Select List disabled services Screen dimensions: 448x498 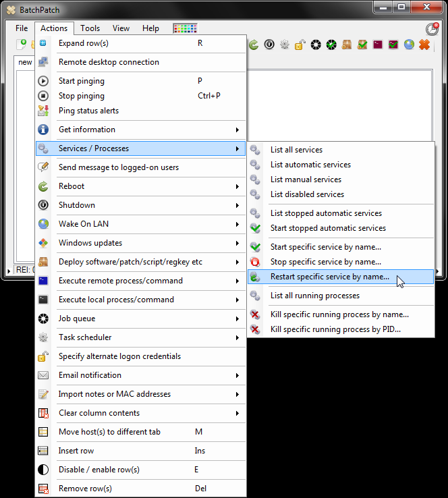tap(341, 194)
